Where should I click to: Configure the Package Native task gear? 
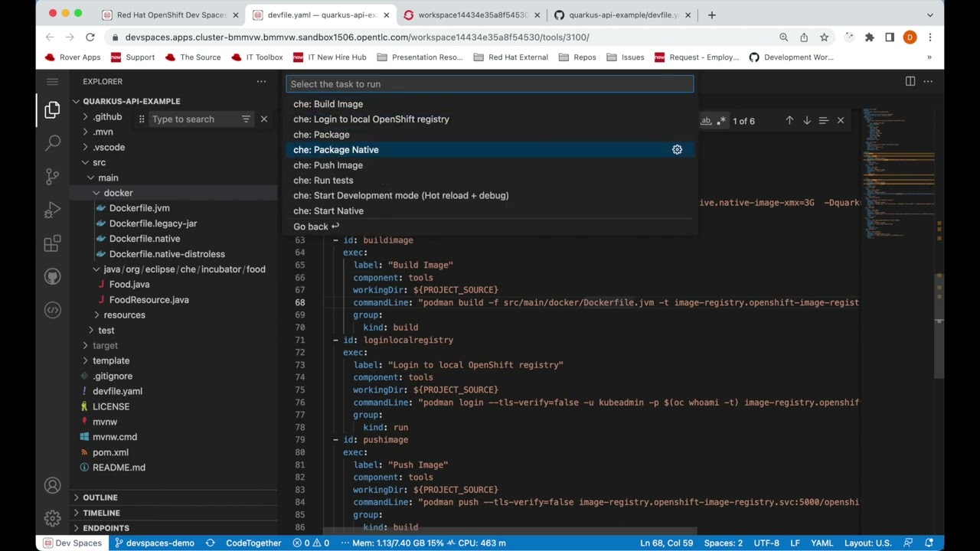(x=677, y=150)
